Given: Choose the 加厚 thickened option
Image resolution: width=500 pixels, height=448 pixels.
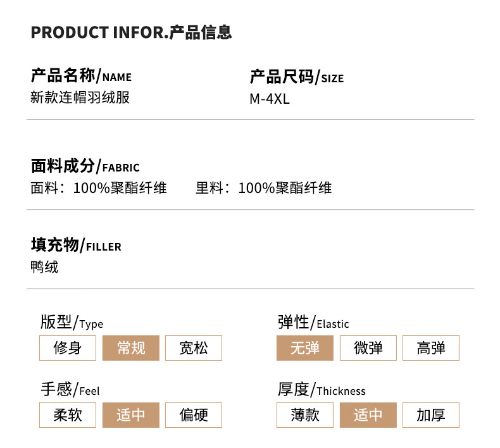Looking at the screenshot, I should [431, 415].
